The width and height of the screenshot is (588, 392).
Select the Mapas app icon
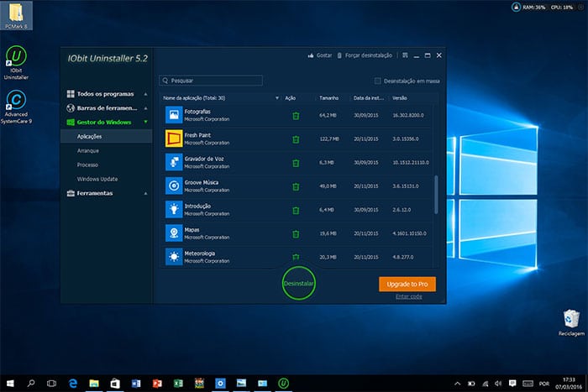174,233
